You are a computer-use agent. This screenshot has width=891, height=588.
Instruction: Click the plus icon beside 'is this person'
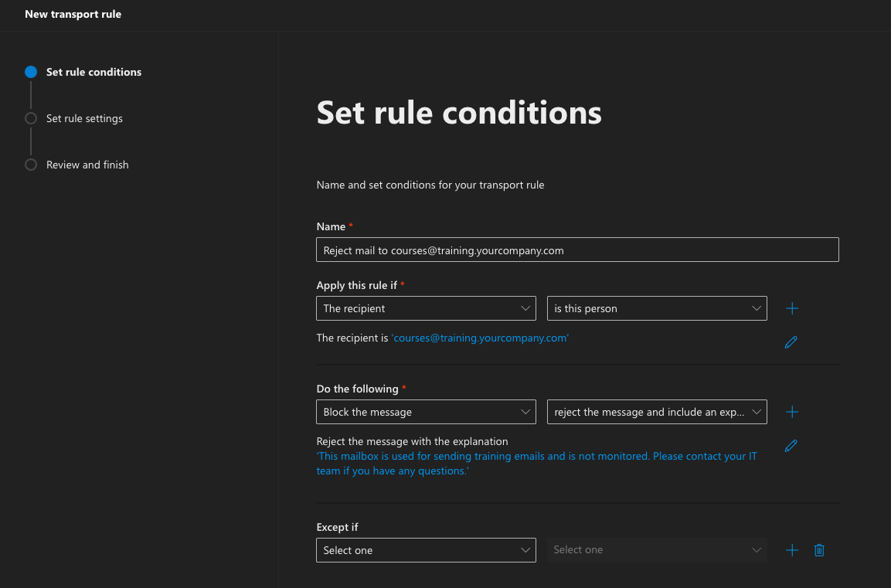[792, 308]
